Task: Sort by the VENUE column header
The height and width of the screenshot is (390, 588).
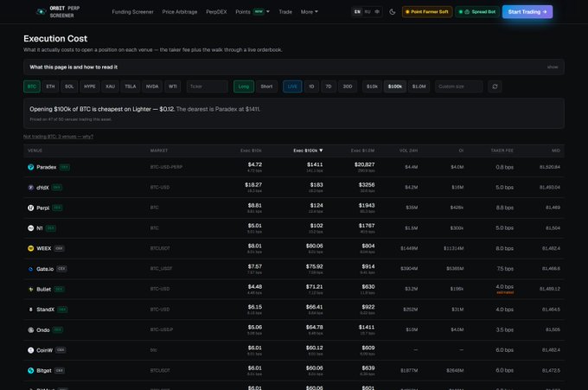Action: (x=35, y=150)
